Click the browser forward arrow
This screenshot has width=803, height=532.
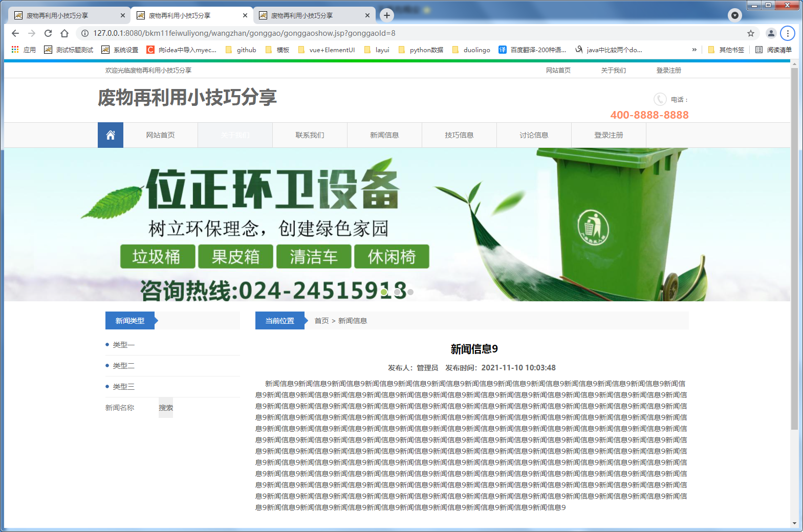pyautogui.click(x=32, y=33)
